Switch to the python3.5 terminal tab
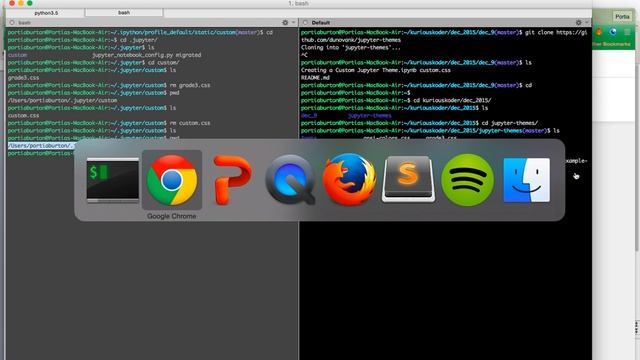 pyautogui.click(x=46, y=13)
